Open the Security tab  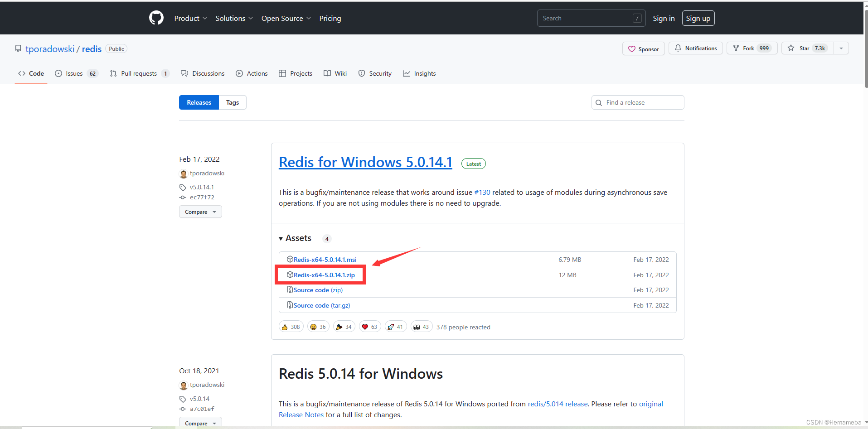tap(375, 73)
